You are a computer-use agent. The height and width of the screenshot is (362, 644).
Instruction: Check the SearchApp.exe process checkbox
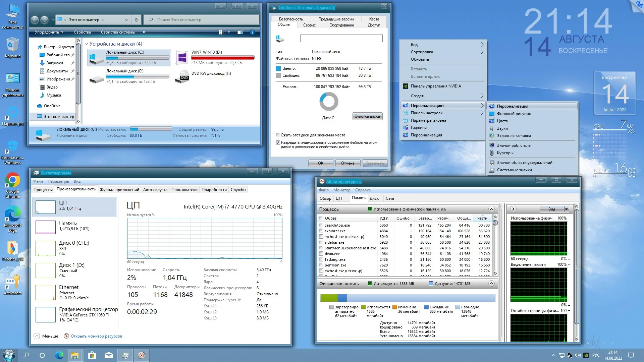321,225
